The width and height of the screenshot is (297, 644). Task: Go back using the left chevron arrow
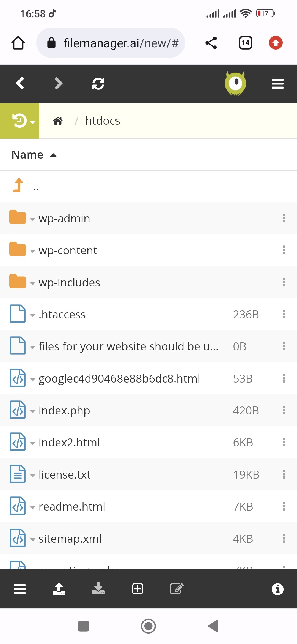[x=20, y=83]
